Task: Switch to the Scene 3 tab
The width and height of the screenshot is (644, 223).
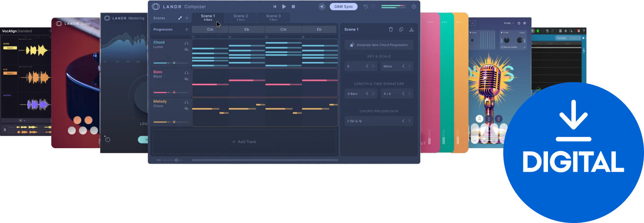Action: click(x=273, y=17)
